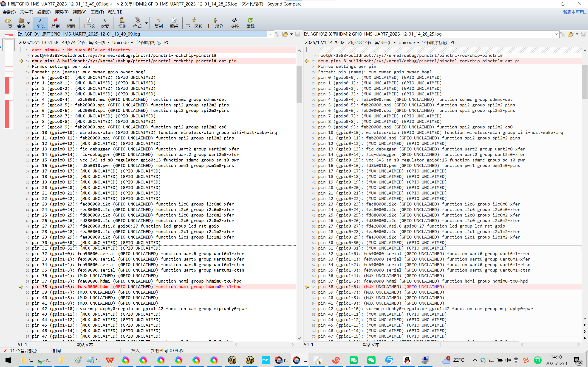
Task: Click the 主页 (Home) toolbar icon
Action: pyautogui.click(x=8, y=23)
